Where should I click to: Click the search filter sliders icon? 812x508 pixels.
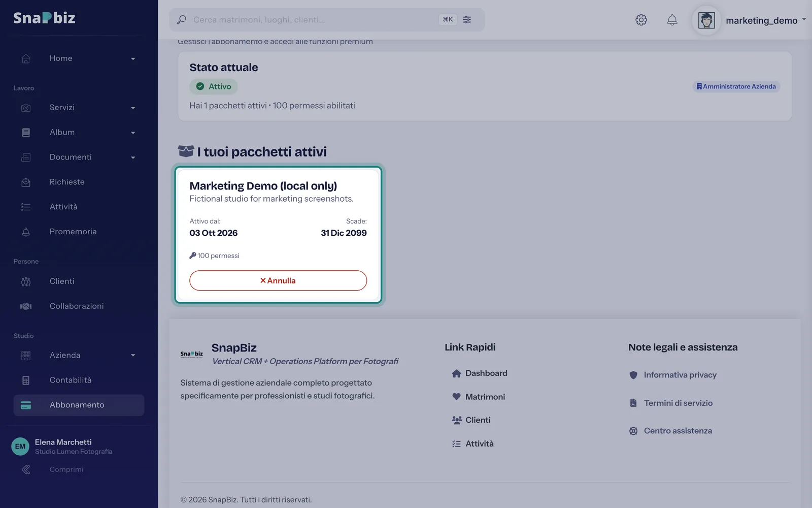[x=467, y=19]
